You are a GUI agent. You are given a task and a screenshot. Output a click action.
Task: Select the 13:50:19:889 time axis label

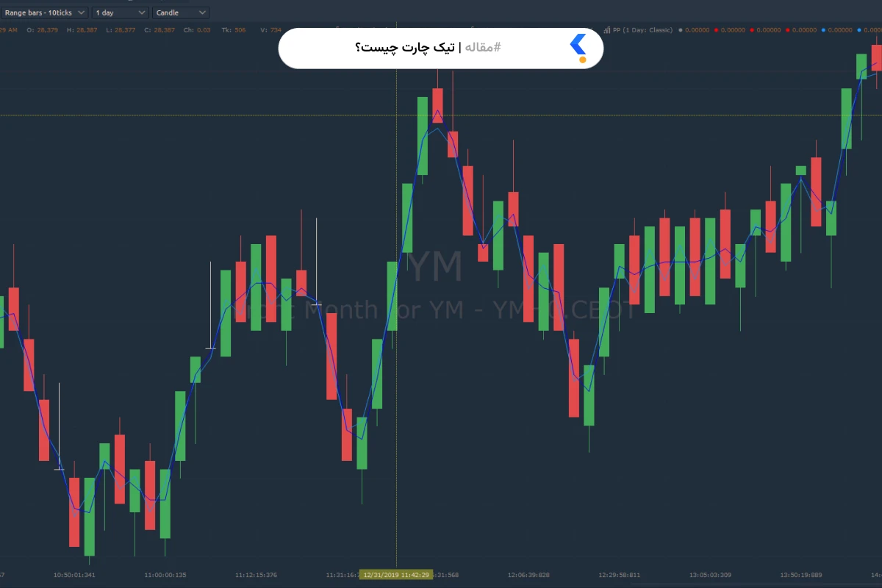tap(800, 575)
